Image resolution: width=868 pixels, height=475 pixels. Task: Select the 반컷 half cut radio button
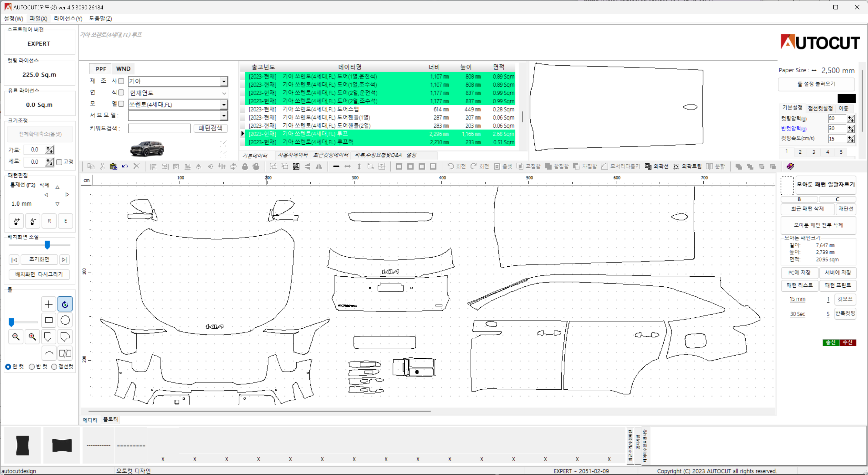pyautogui.click(x=32, y=367)
